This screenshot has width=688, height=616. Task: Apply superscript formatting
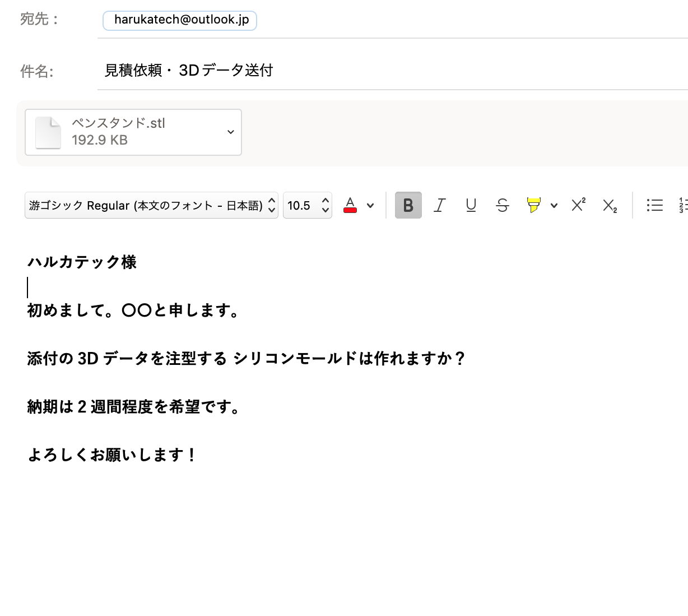pos(578,205)
